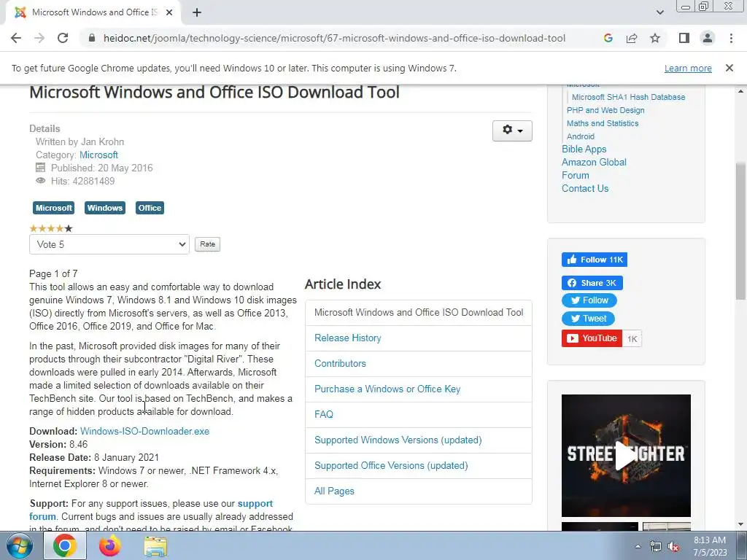Click the share page icon

point(632,38)
